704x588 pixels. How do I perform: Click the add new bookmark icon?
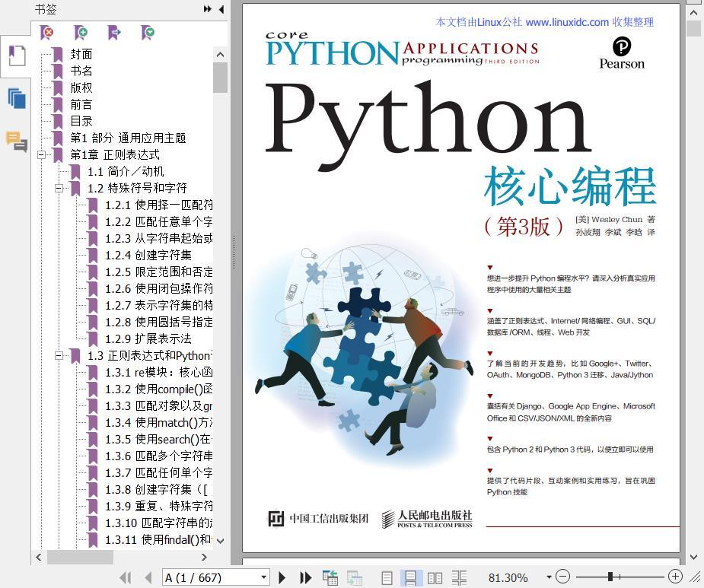point(81,32)
